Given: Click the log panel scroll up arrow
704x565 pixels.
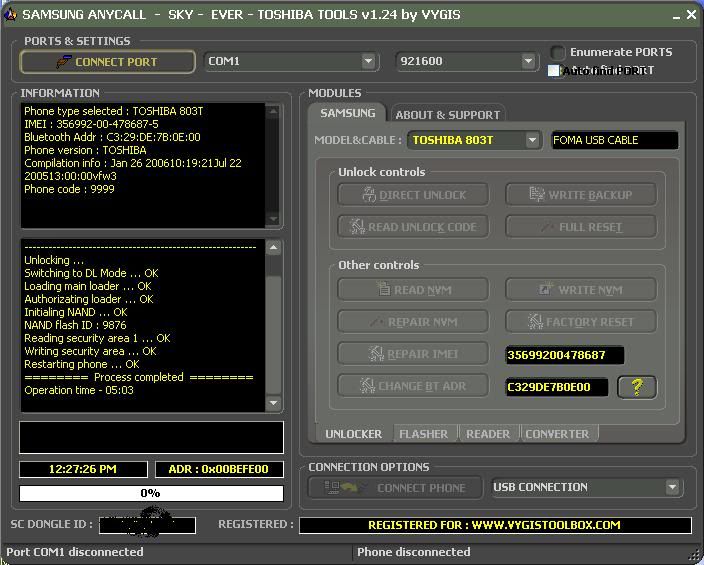Looking at the screenshot, I should (x=273, y=247).
